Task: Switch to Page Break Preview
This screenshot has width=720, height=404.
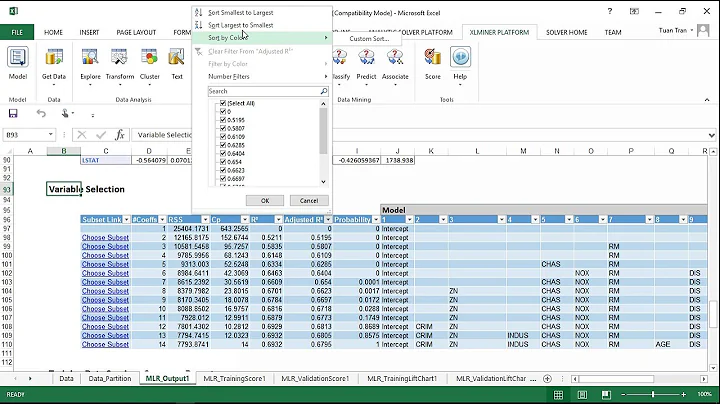Action: 606,395
